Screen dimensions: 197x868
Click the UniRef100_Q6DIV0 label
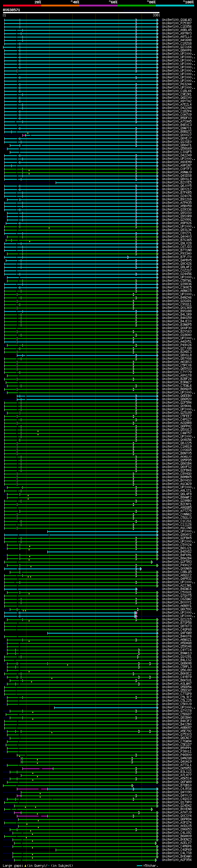(177, 98)
